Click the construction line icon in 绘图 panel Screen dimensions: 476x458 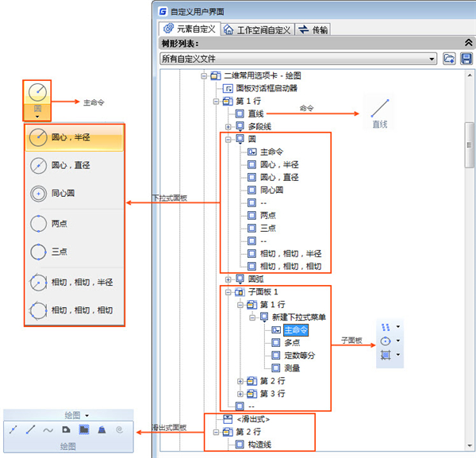(13, 429)
